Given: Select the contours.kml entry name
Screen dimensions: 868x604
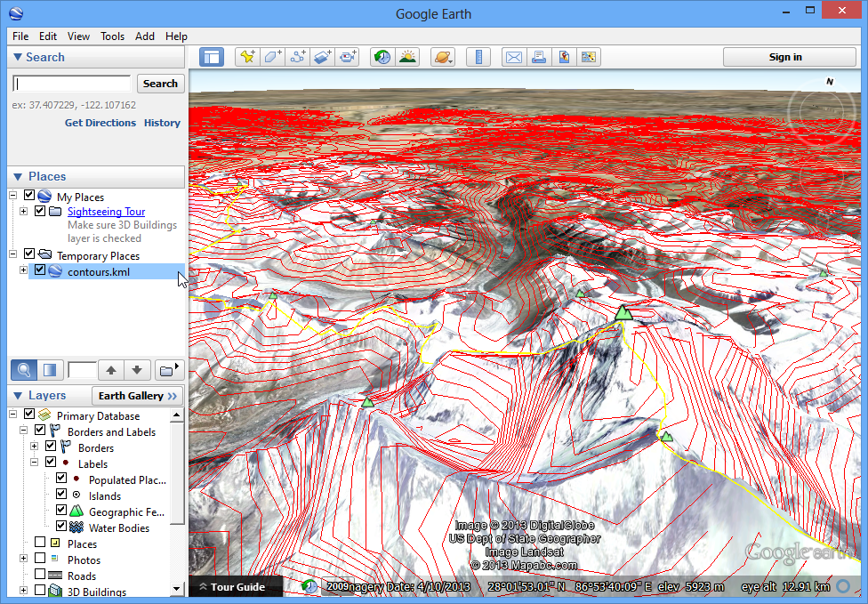Looking at the screenshot, I should [99, 272].
